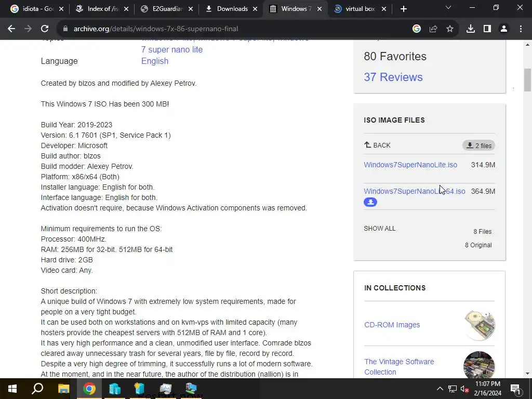Open the Chrome profile icon
Image resolution: width=532 pixels, height=399 pixels.
[x=504, y=29]
